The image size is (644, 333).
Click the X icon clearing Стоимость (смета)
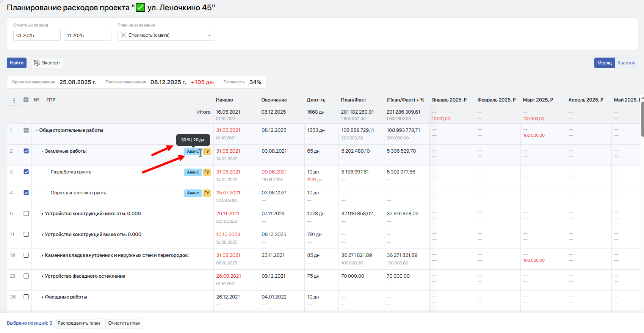point(124,35)
